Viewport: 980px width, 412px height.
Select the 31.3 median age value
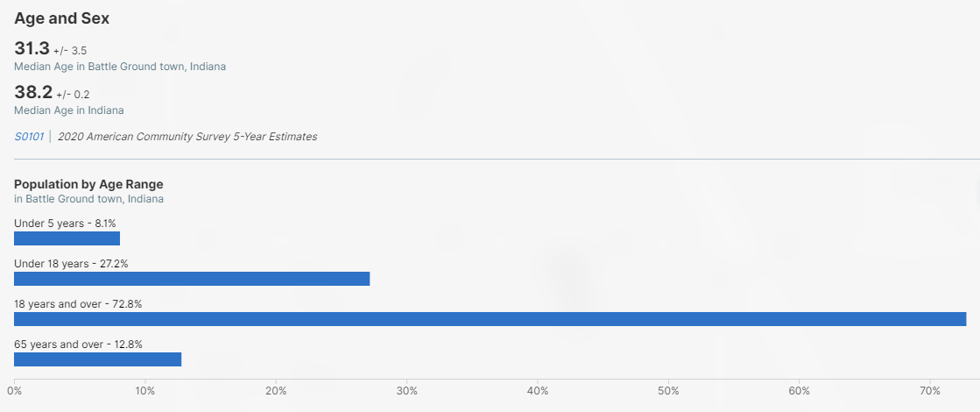pyautogui.click(x=32, y=48)
